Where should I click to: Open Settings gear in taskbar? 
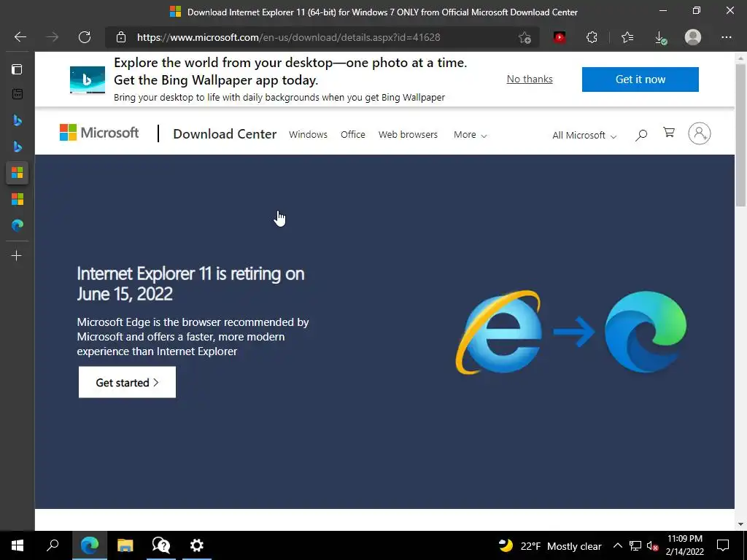click(197, 545)
